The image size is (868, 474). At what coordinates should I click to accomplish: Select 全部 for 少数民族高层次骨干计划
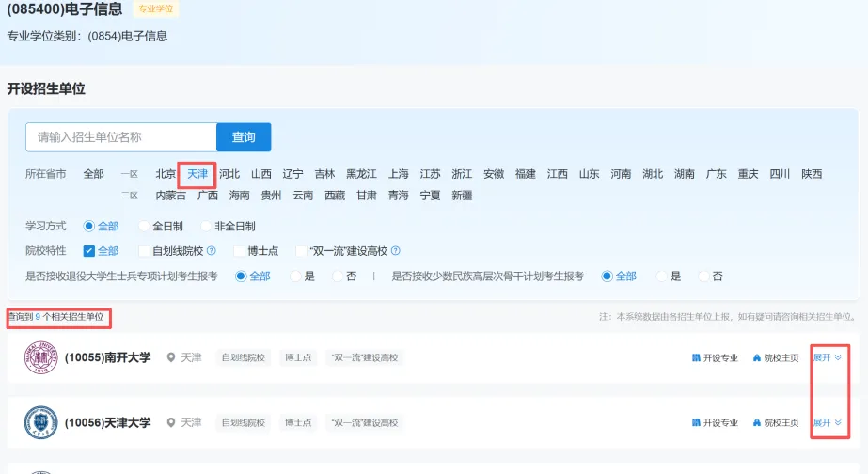608,276
